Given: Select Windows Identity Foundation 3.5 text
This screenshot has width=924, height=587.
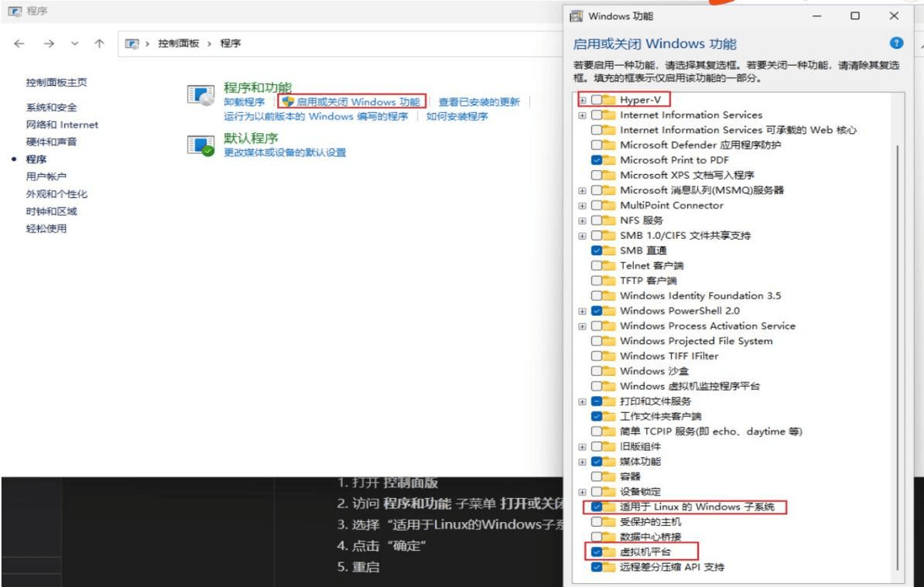Looking at the screenshot, I should click(x=700, y=296).
